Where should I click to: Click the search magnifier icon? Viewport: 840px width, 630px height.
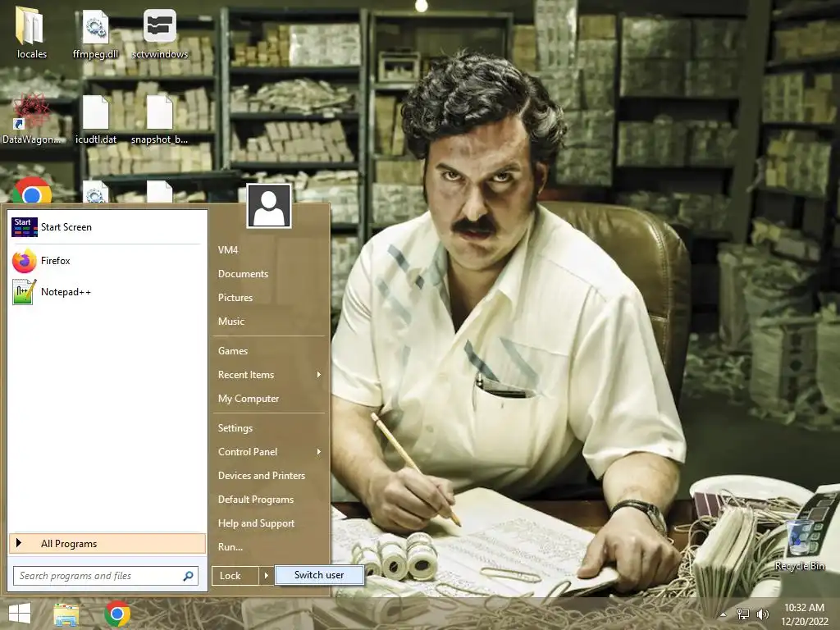click(x=188, y=576)
